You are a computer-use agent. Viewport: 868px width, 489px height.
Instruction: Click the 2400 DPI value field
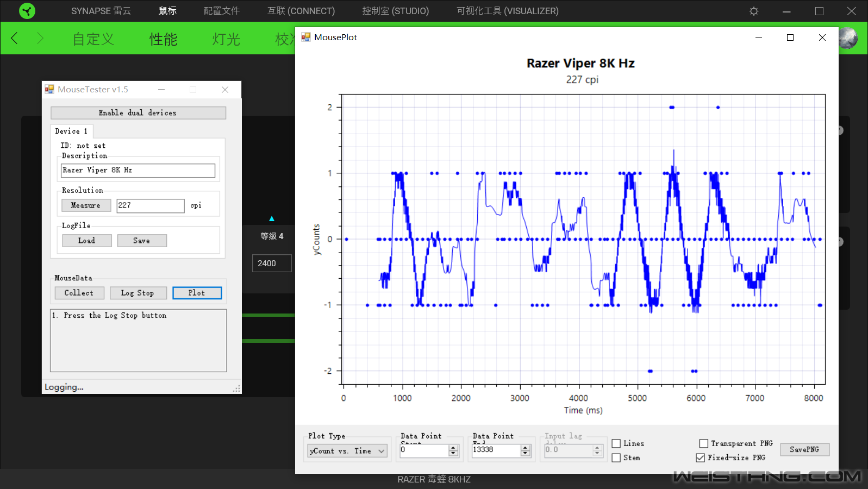[272, 263]
